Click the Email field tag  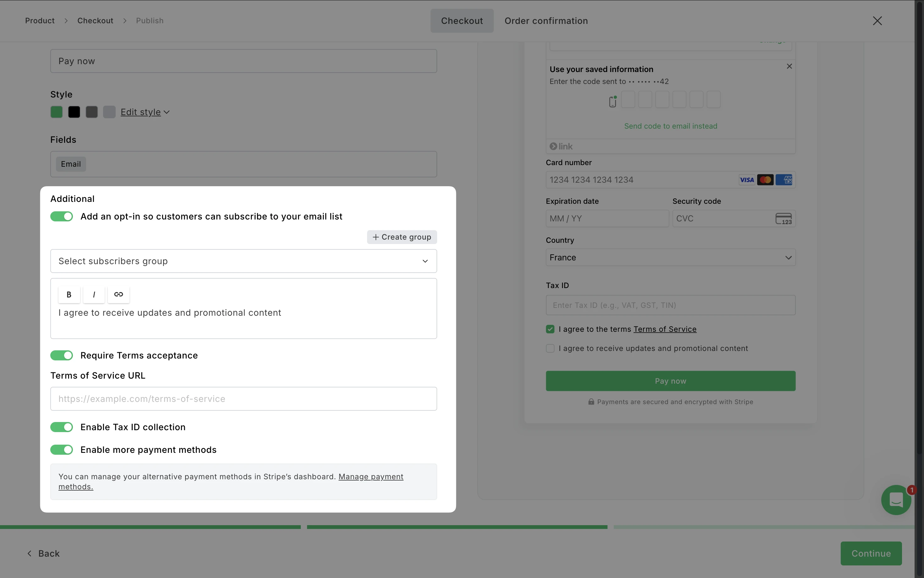[71, 164]
